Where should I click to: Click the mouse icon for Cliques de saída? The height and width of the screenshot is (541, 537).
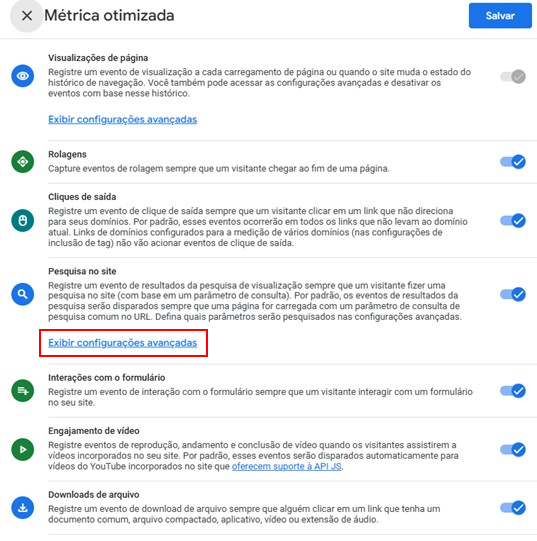click(x=23, y=220)
